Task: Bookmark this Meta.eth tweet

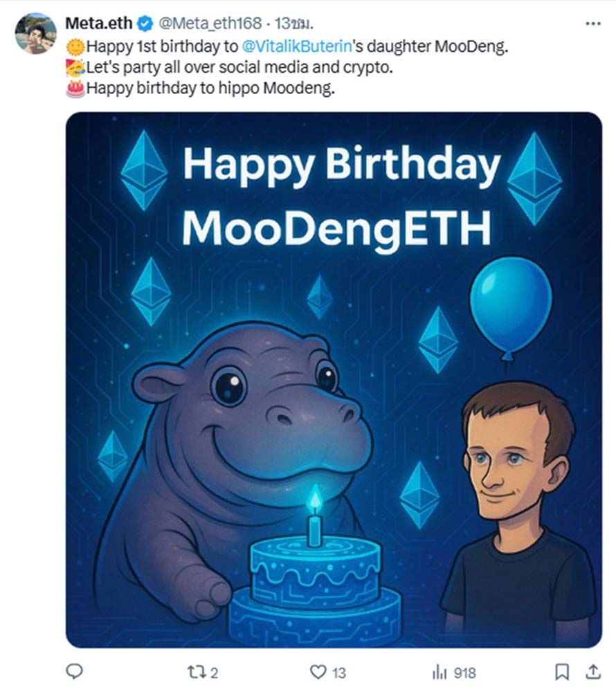Action: (561, 672)
